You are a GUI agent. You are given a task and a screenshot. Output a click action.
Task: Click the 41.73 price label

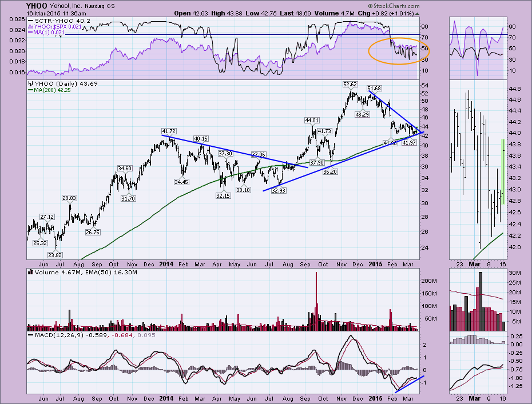324,131
